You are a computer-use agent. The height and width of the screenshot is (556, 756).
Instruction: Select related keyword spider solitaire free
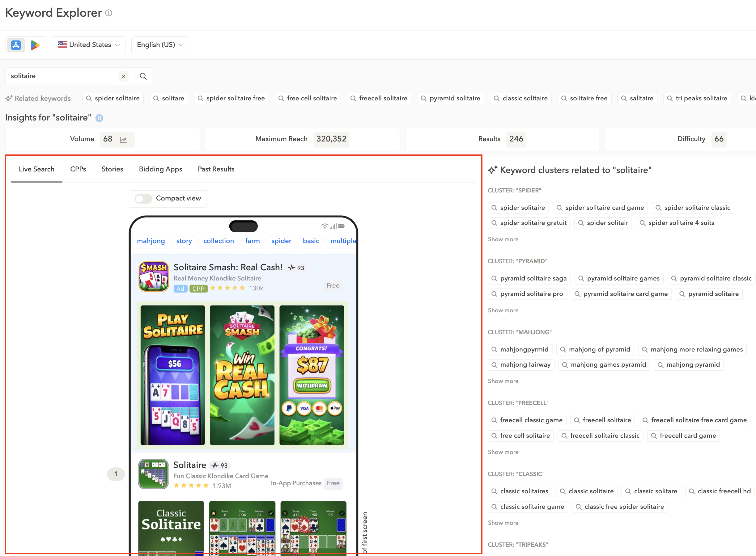click(x=231, y=99)
